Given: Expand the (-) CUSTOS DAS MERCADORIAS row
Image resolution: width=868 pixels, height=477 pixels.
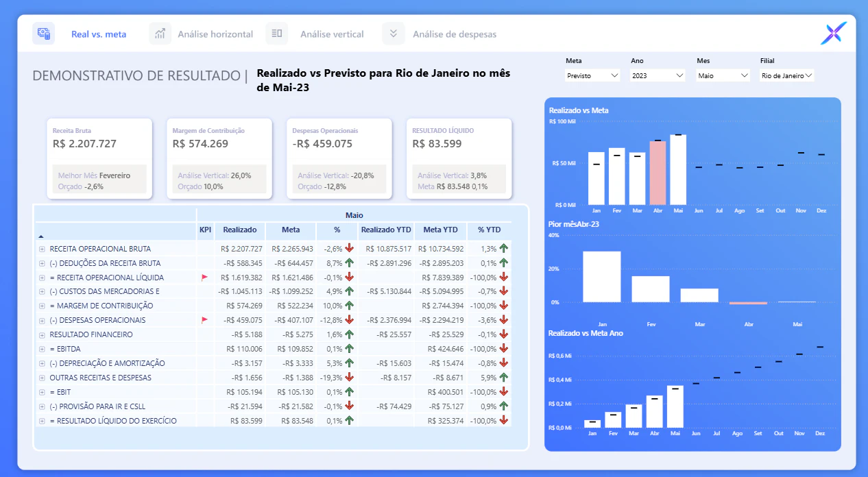Looking at the screenshot, I should [x=42, y=291].
